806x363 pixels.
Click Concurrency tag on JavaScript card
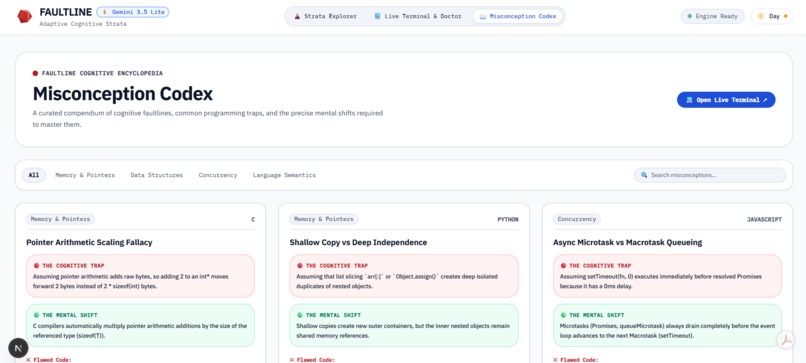[x=577, y=219]
